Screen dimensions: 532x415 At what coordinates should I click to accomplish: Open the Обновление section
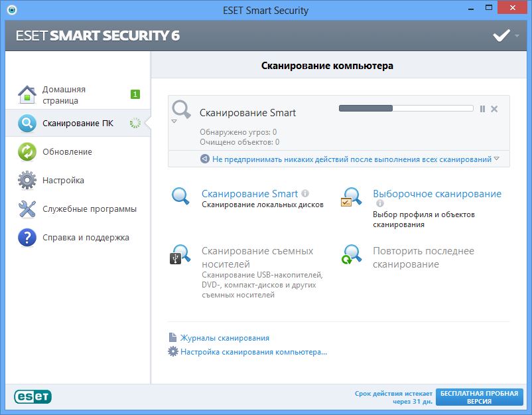coord(67,151)
